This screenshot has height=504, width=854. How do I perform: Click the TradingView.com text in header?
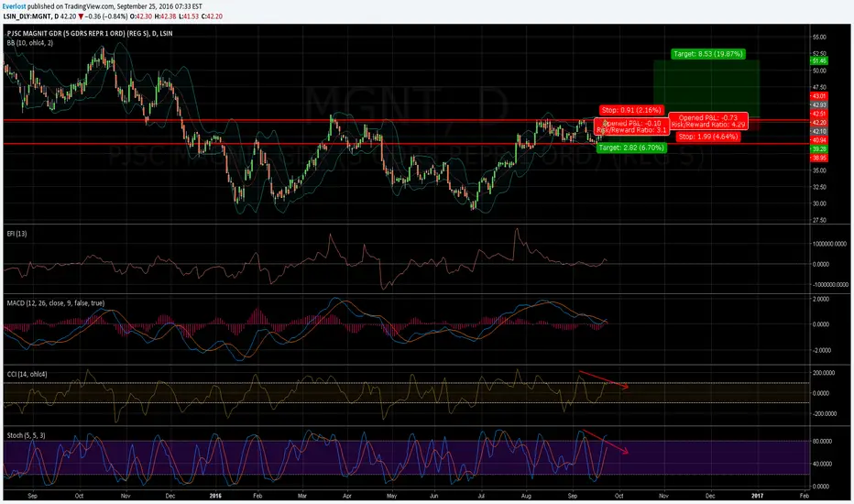87,6
